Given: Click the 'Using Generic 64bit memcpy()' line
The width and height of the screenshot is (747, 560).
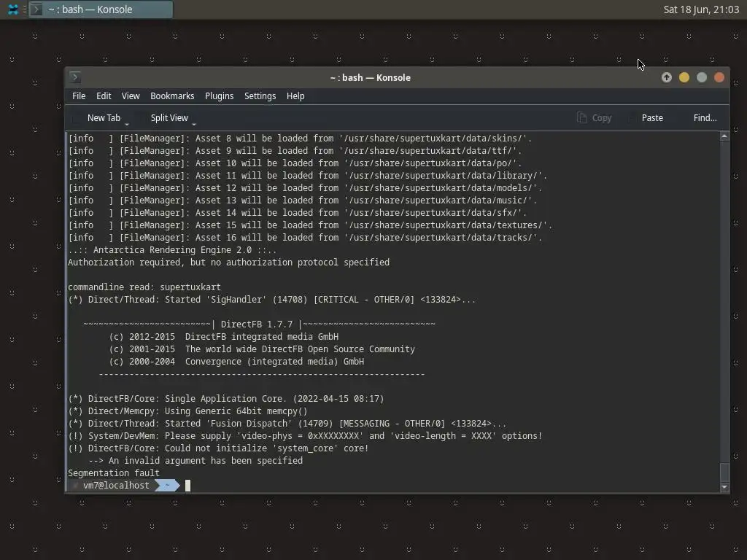Looking at the screenshot, I should coord(187,411).
